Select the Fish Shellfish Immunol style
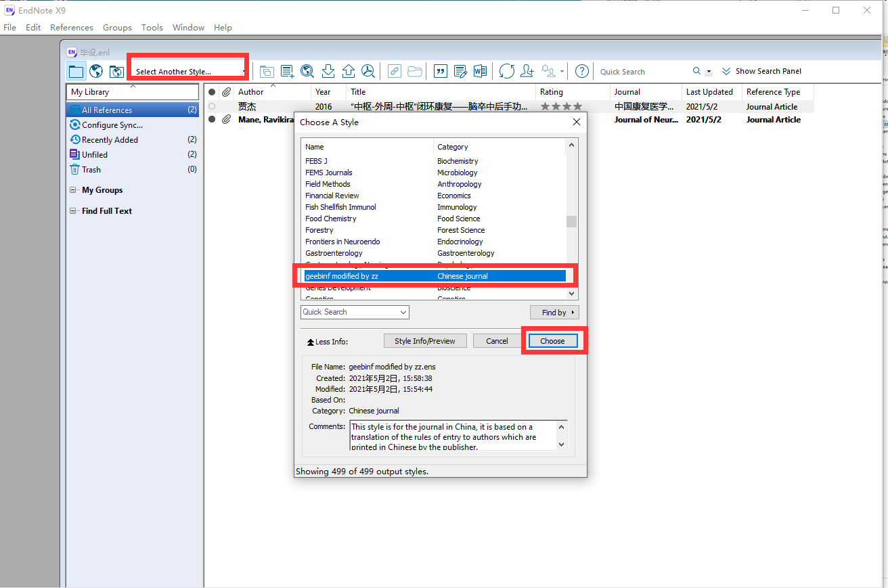Viewport: 888px width, 588px height. click(x=434, y=207)
